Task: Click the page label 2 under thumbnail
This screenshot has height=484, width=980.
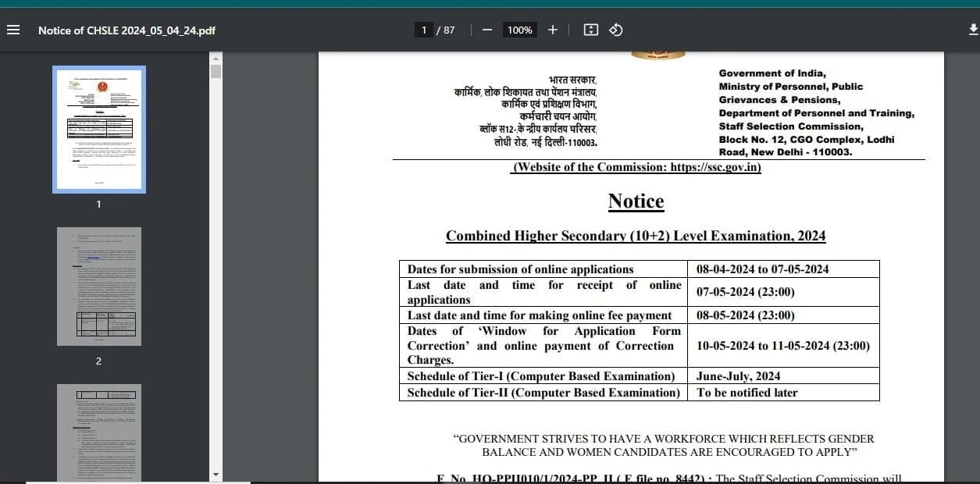Action: 98,361
